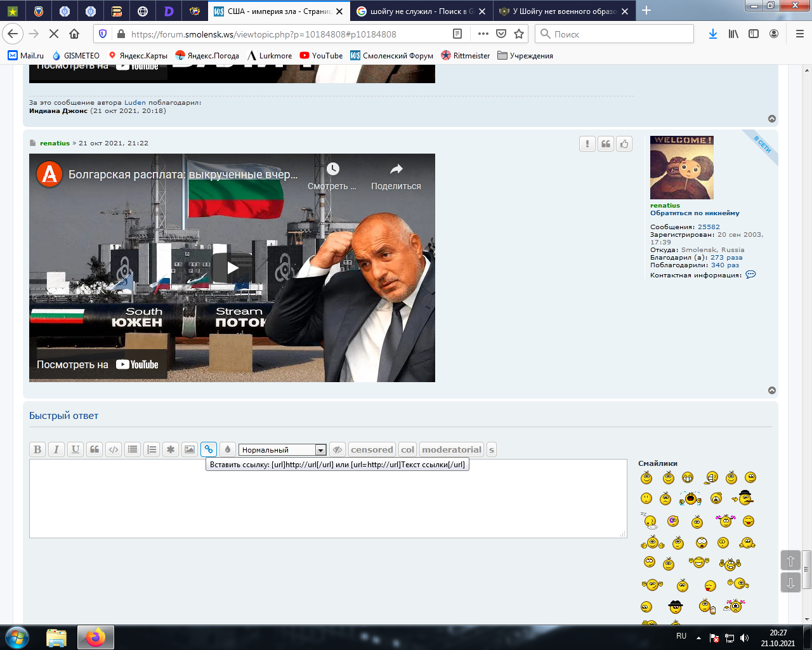Open the font color picker drop icon
This screenshot has height=650, width=812.
[x=228, y=449]
